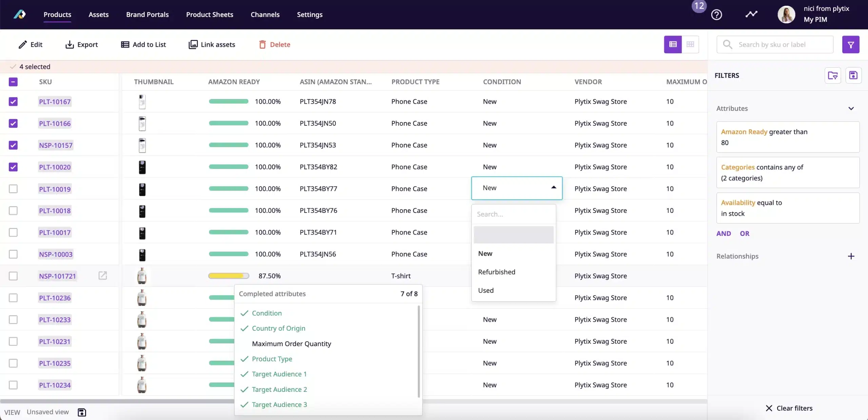This screenshot has width=868, height=420.
Task: Open the help question mark icon
Action: 716,15
